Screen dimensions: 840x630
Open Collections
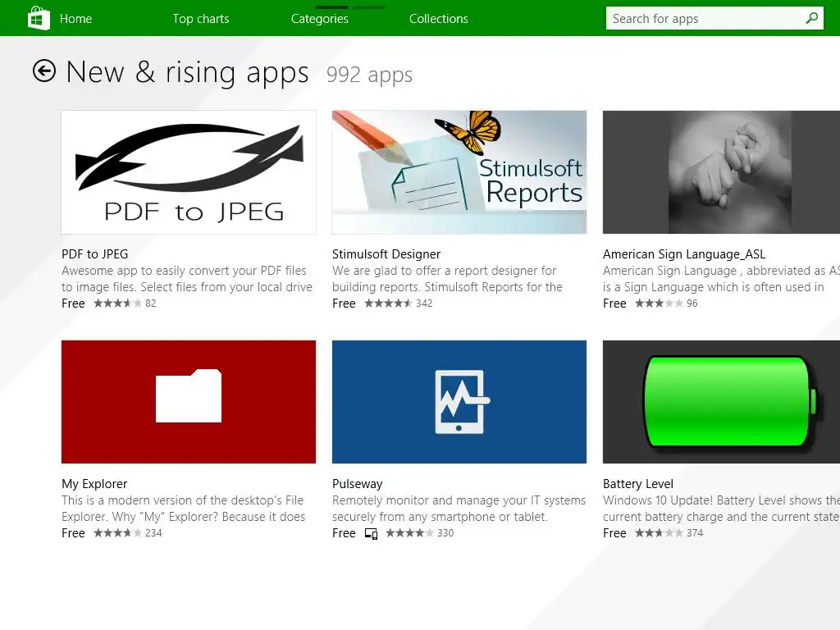(439, 19)
